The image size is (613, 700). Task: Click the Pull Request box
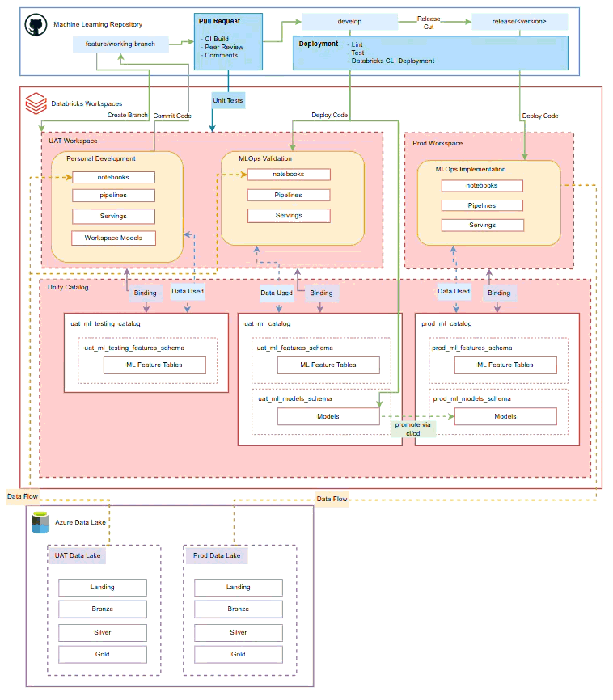pyautogui.click(x=228, y=40)
